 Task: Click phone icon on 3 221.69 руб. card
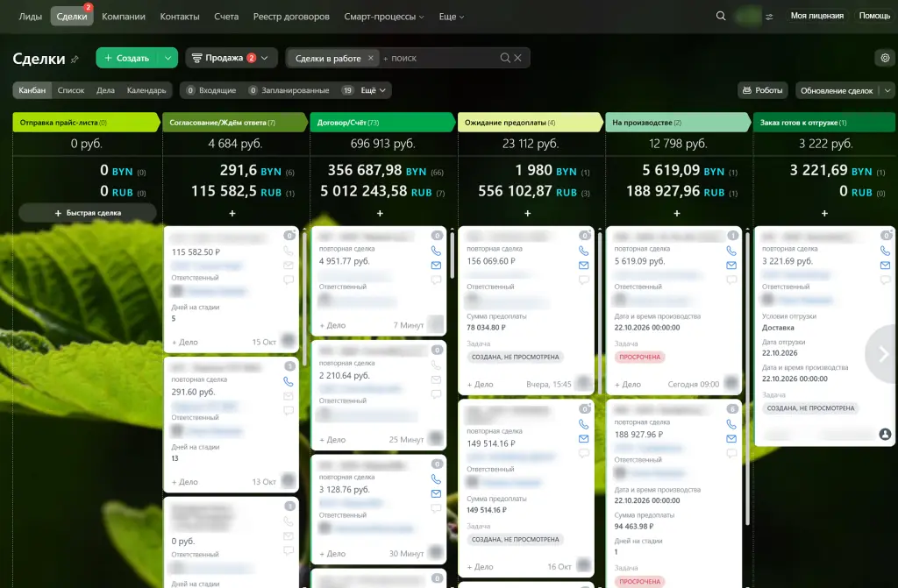885,251
